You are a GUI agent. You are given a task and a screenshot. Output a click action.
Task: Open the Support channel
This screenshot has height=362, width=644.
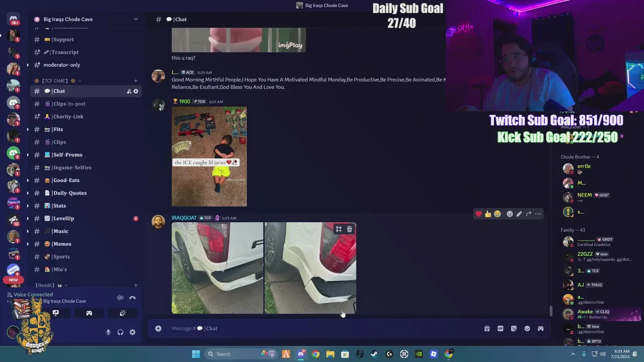[x=86, y=39]
